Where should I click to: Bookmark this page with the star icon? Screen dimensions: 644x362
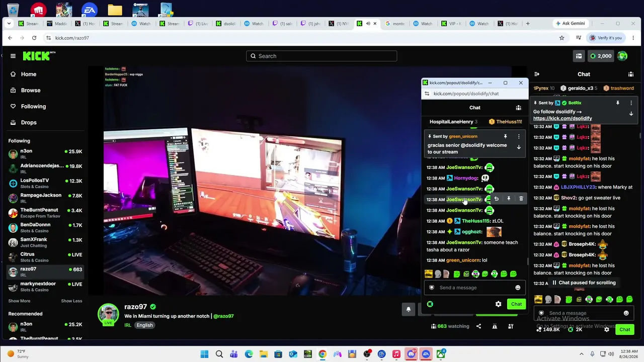click(561, 38)
